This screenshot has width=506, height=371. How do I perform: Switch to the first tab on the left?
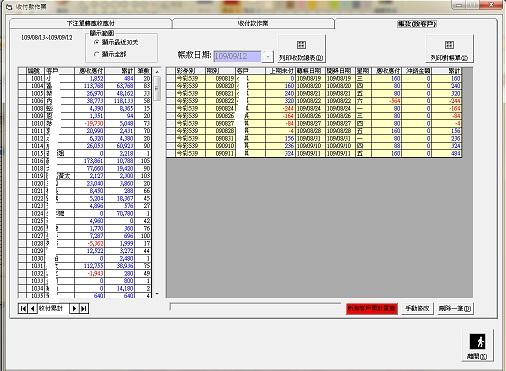click(91, 23)
